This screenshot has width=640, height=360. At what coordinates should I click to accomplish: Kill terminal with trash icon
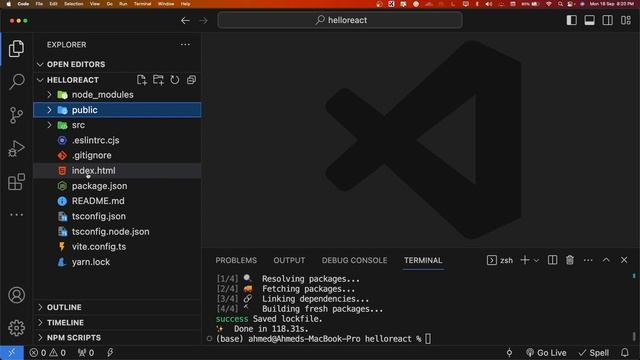click(570, 260)
